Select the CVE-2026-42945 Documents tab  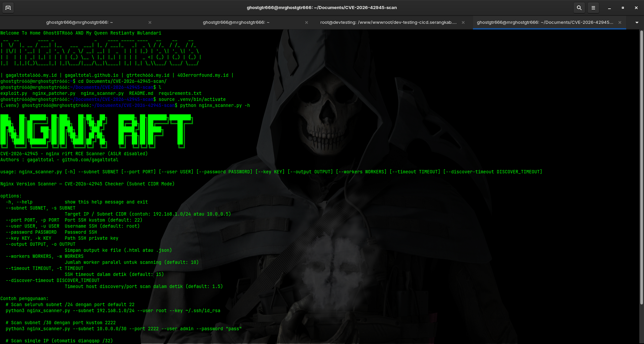[545, 22]
